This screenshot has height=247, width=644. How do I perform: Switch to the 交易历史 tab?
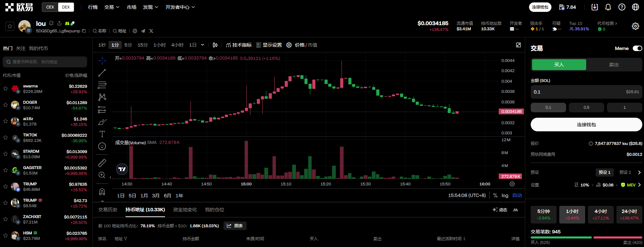(108, 210)
